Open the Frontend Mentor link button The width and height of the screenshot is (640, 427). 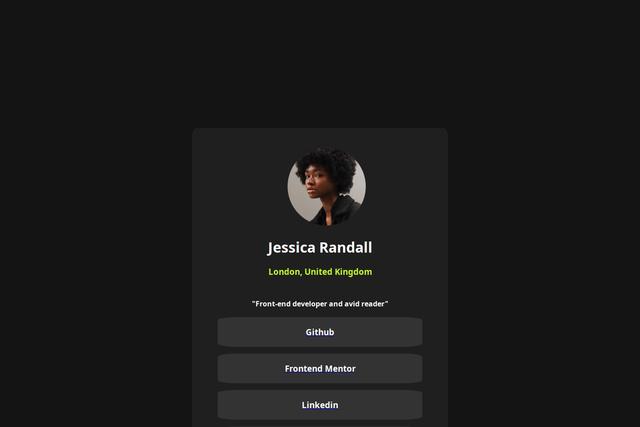pos(320,368)
